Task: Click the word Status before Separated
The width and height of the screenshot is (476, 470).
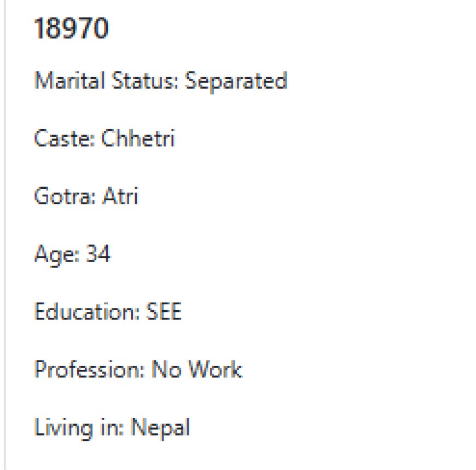Action: click(144, 81)
